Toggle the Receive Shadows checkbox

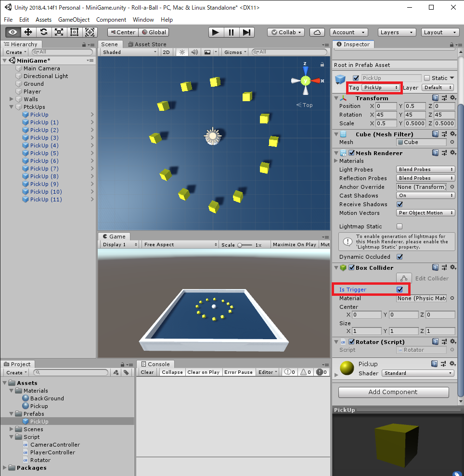400,204
